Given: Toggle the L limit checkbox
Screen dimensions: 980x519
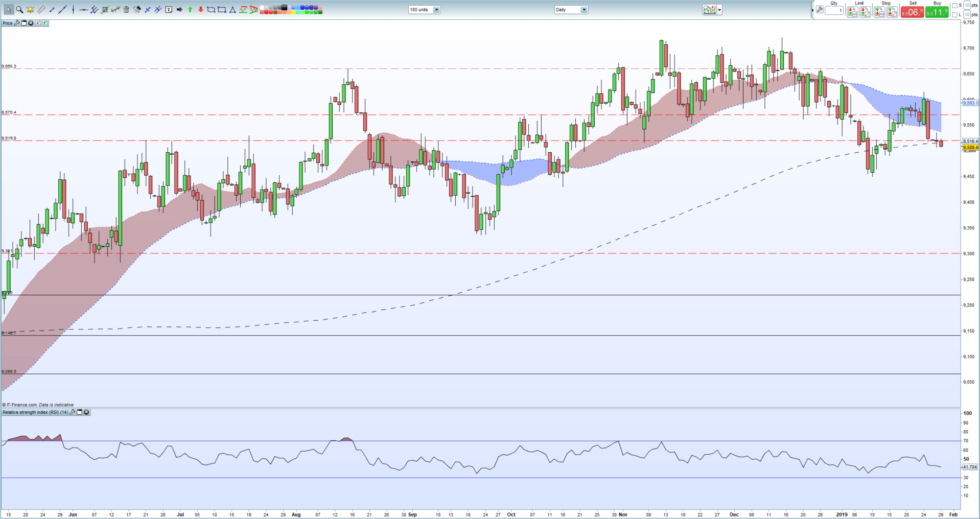Looking at the screenshot, I should point(954,15).
